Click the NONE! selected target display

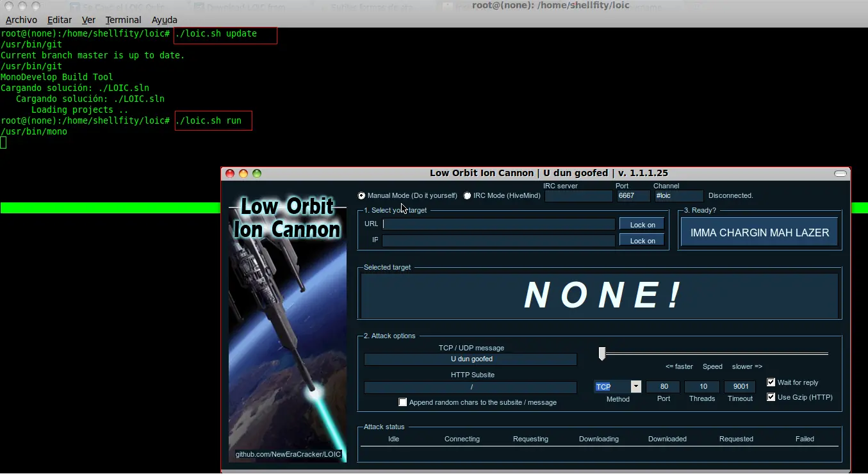pos(600,296)
